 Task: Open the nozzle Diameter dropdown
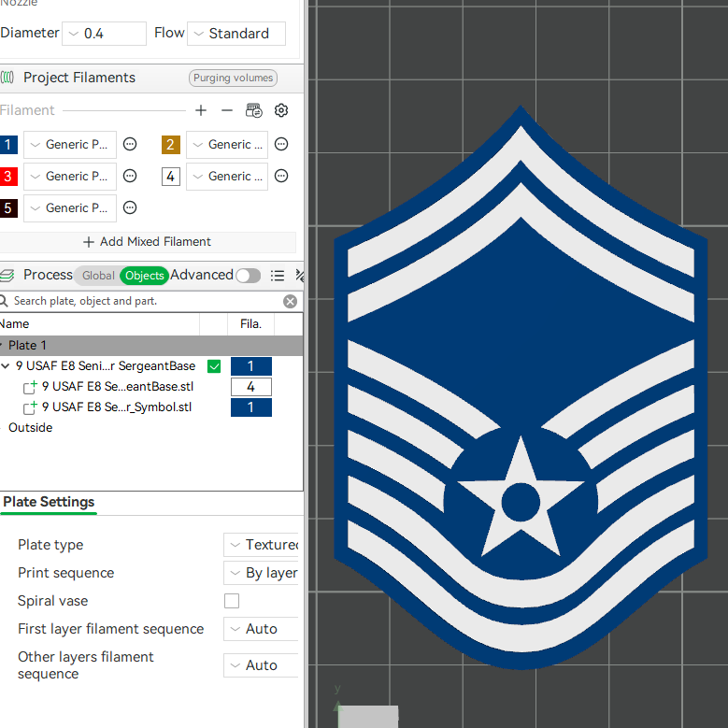[x=104, y=34]
